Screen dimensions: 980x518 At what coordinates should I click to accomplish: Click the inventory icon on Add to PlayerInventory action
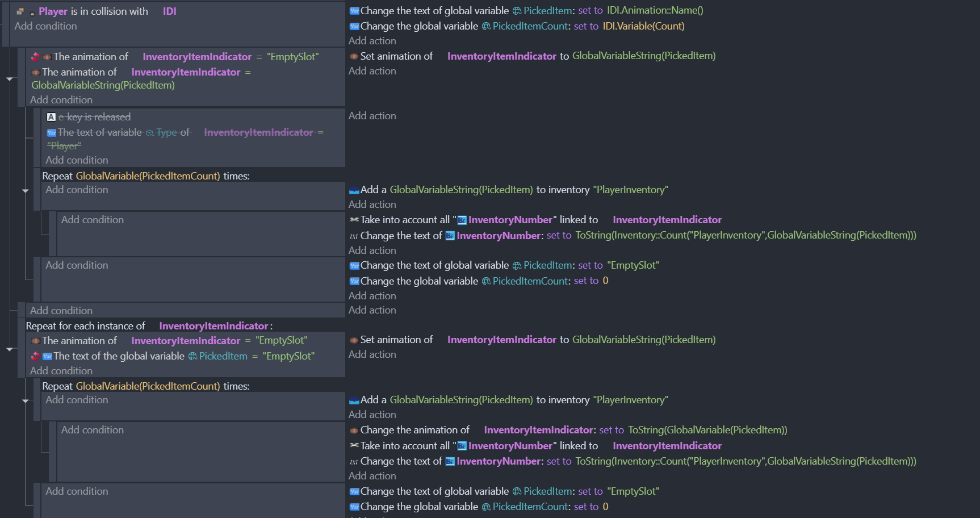[355, 189]
